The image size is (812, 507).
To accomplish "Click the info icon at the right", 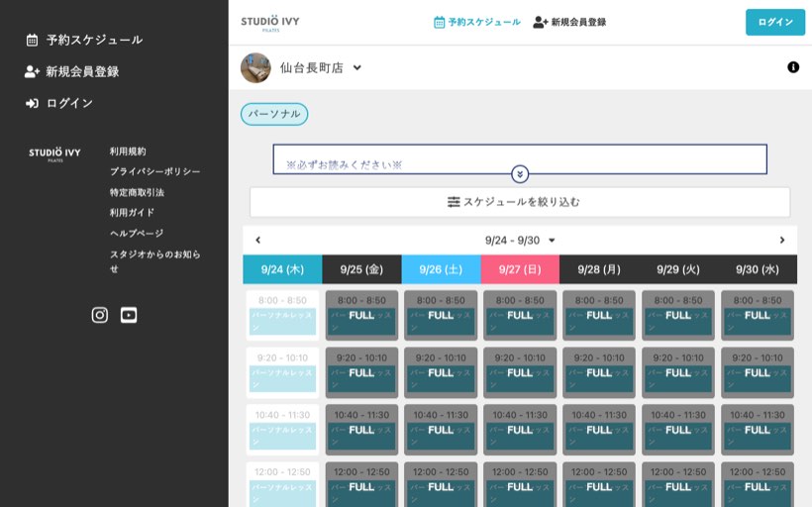I will pos(793,67).
